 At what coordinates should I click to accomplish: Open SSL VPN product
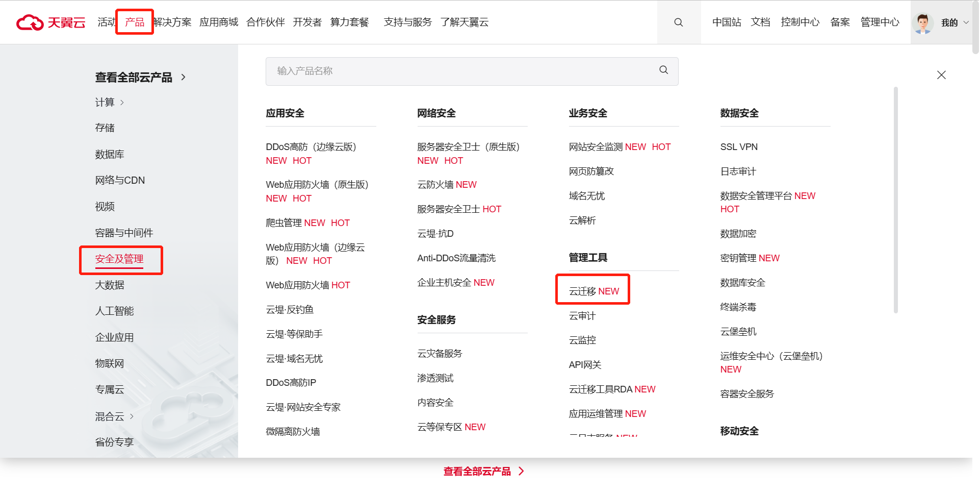pyautogui.click(x=739, y=147)
